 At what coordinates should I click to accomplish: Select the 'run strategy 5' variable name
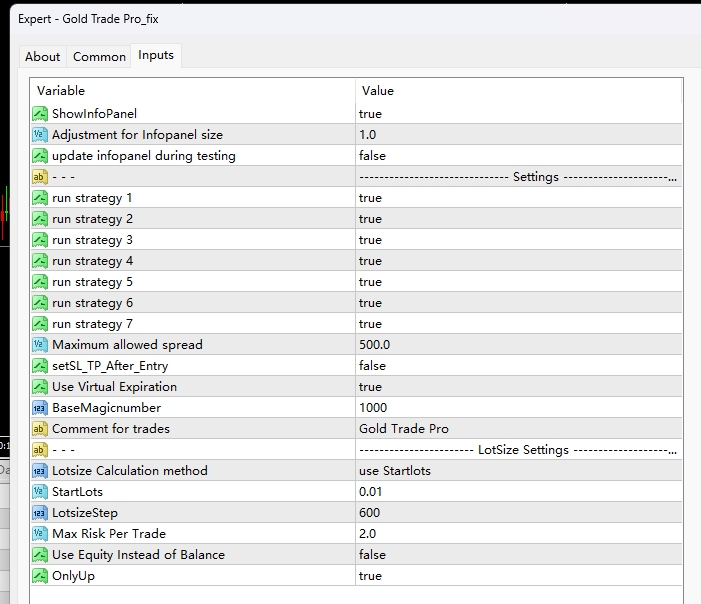[93, 282]
